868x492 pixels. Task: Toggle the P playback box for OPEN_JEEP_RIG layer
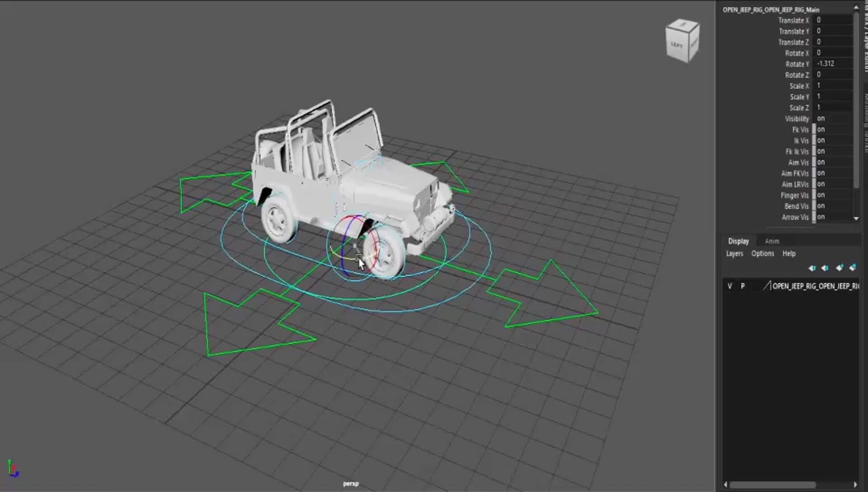[x=743, y=286]
